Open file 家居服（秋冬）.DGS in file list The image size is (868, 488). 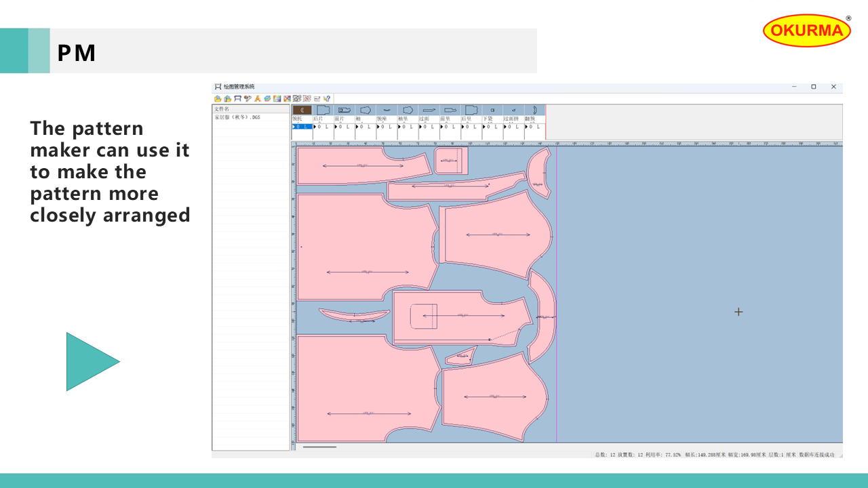click(x=237, y=117)
